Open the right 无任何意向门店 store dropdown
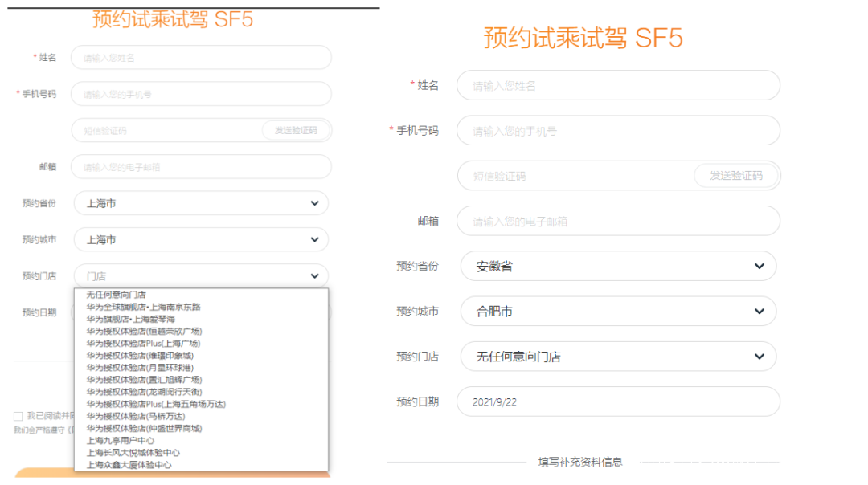The width and height of the screenshot is (868, 485). [618, 357]
